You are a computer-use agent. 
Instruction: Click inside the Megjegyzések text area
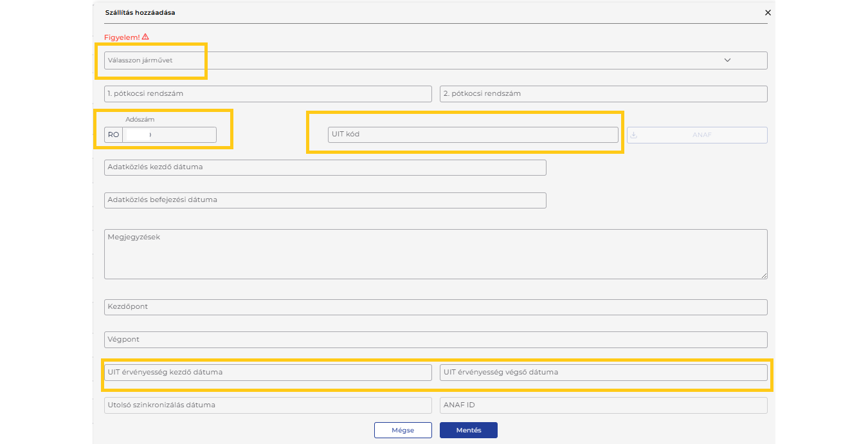coord(435,254)
